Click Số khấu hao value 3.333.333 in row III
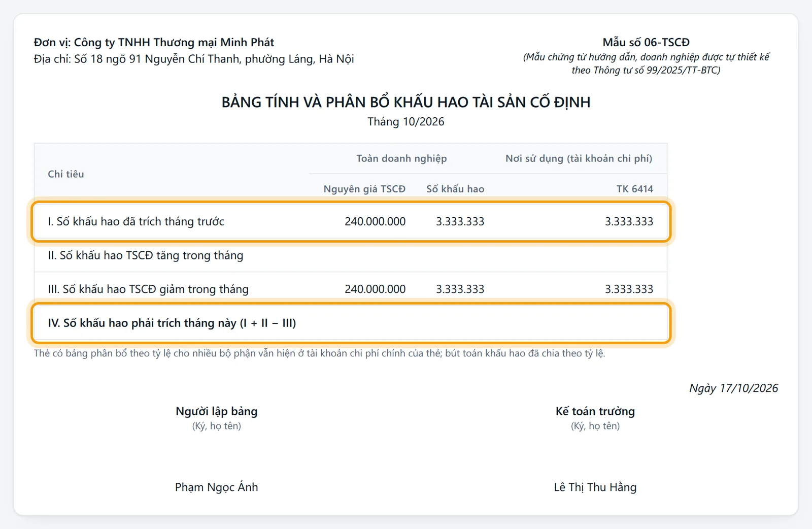This screenshot has height=529, width=812. (x=460, y=289)
